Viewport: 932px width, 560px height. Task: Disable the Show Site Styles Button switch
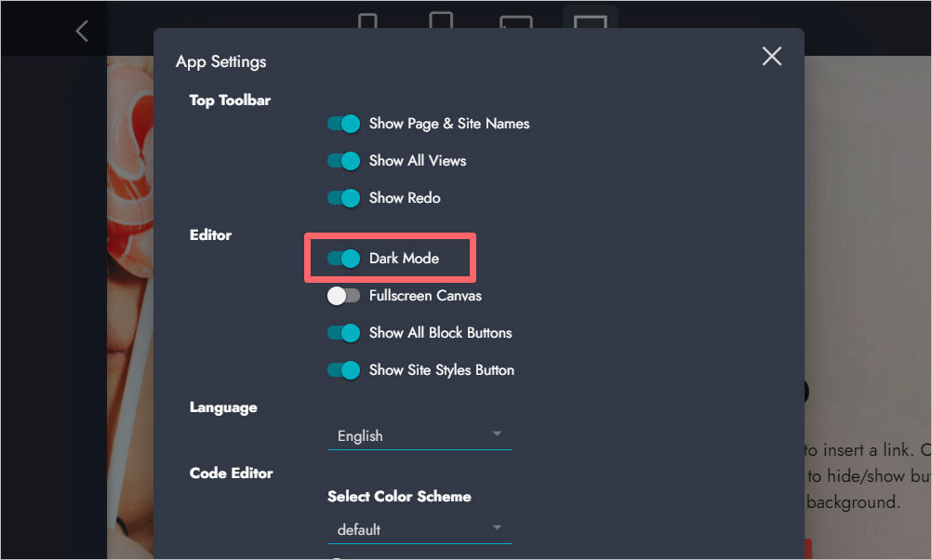pos(344,370)
